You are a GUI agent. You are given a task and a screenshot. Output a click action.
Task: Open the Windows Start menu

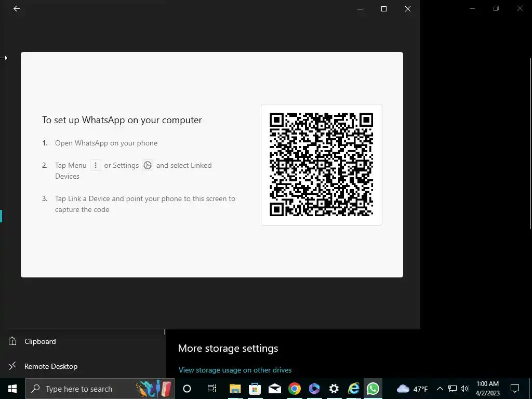click(x=12, y=389)
